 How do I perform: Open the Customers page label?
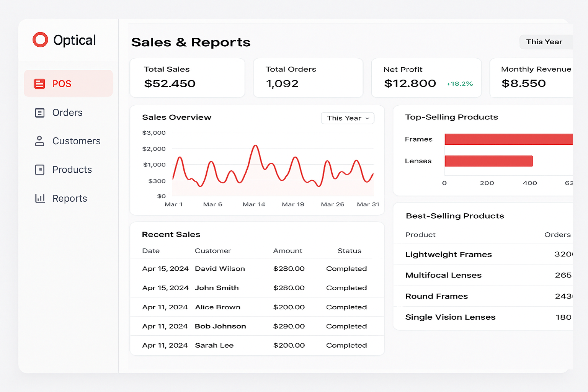(76, 141)
